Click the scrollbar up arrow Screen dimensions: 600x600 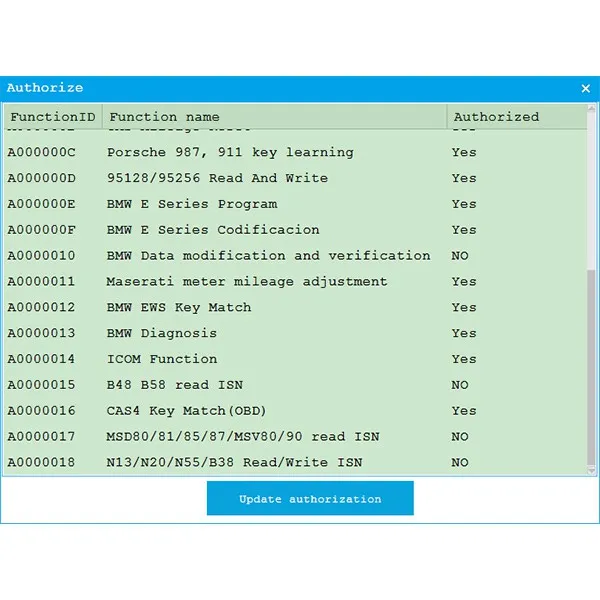pyautogui.click(x=592, y=108)
